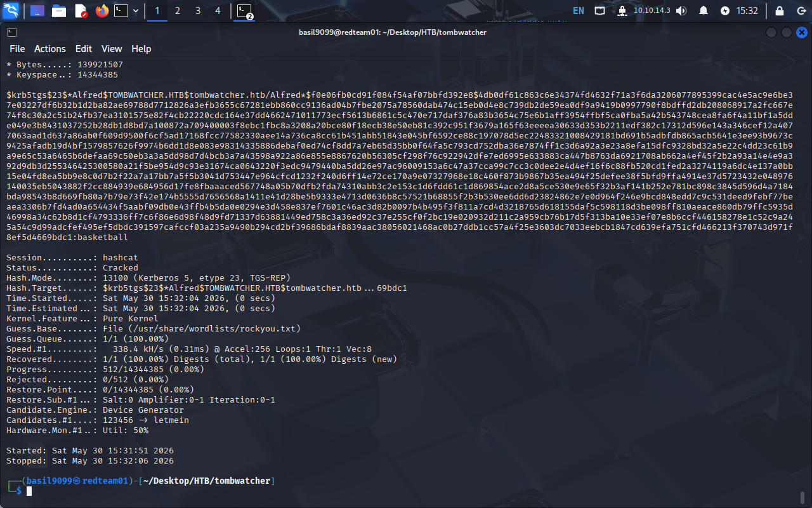Click the ~/Desktop/HTB/tombwatcher prompt path
This screenshot has height=508, width=812.
(207, 481)
